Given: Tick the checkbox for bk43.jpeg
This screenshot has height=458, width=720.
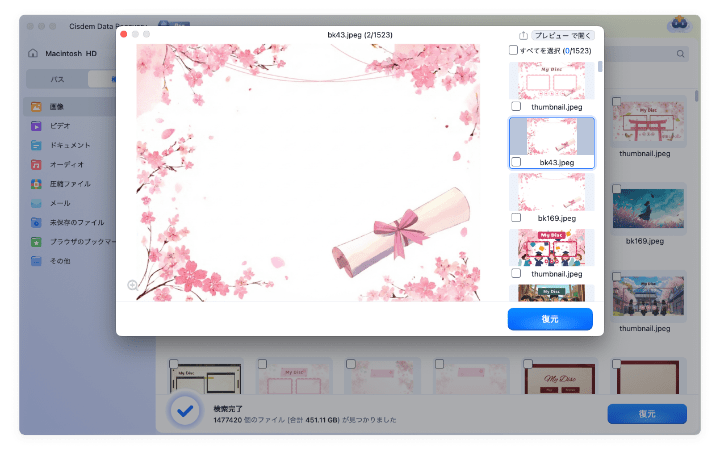Looking at the screenshot, I should [516, 161].
